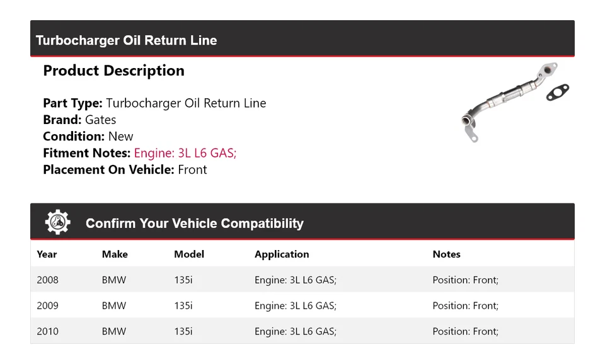Select the Product Description heading
This screenshot has width=605, height=364.
coord(113,71)
